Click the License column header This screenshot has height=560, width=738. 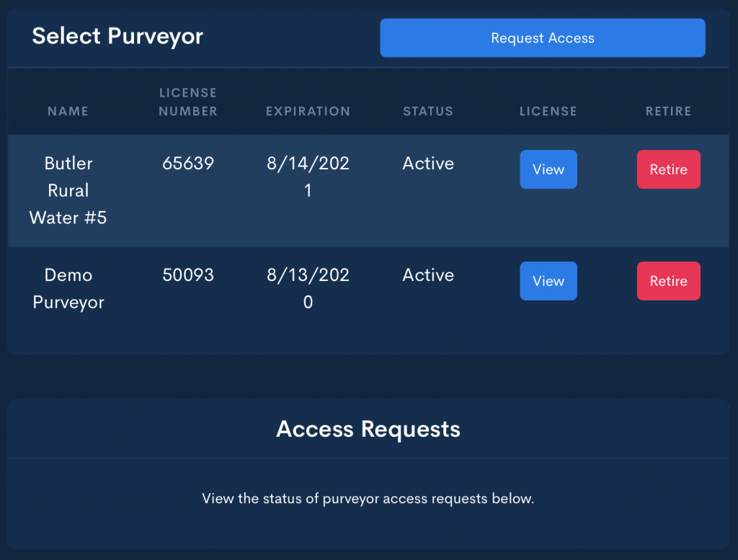click(548, 111)
